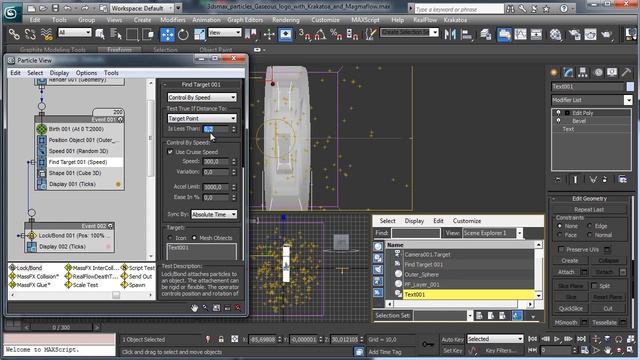Click the Find field in Scene Explorer

416,233
